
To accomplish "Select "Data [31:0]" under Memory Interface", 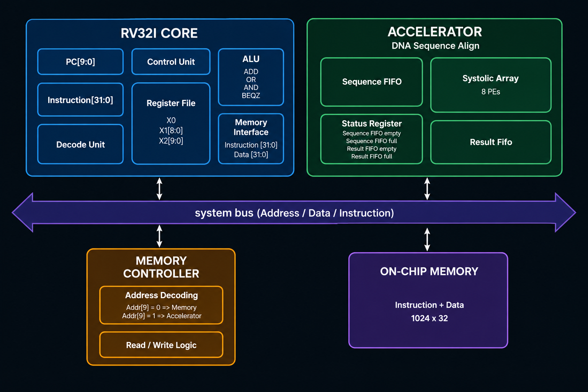I will (x=251, y=155).
